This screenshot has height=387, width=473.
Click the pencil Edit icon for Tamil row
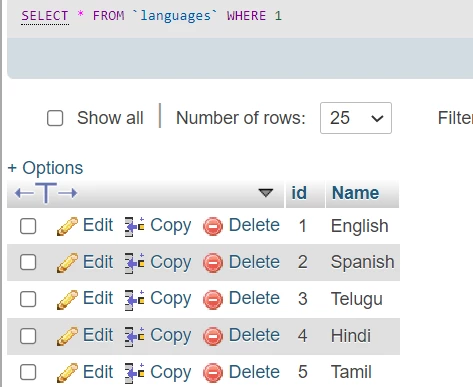(x=67, y=372)
